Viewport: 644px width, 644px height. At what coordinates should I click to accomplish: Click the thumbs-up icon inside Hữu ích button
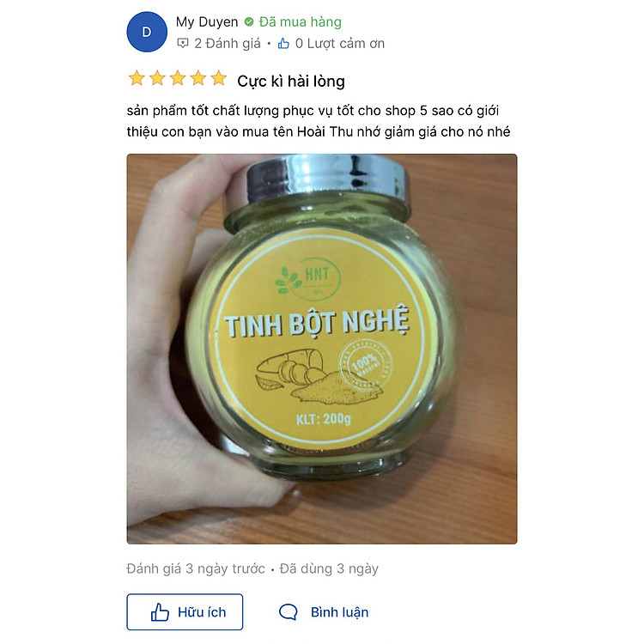click(160, 612)
